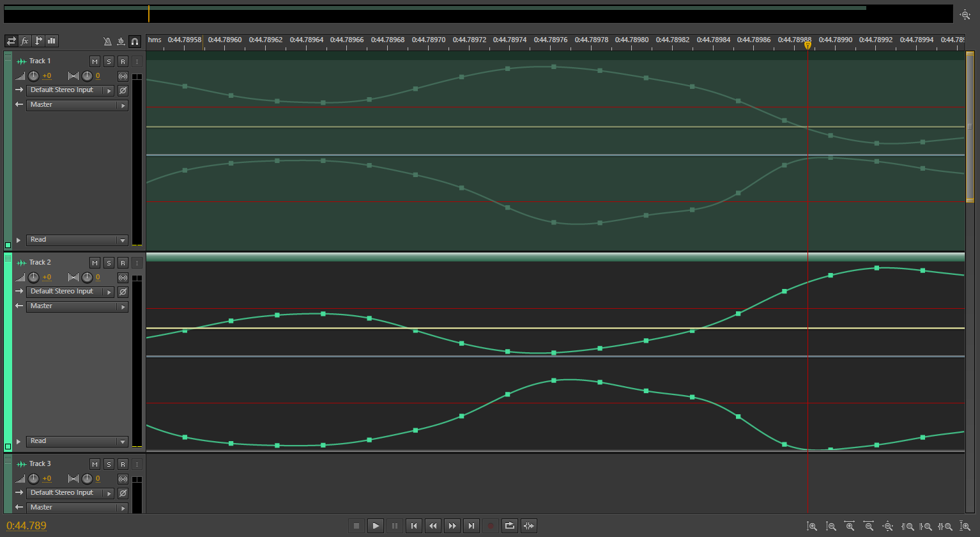Move playhead to previous marker
The width and height of the screenshot is (980, 537).
[x=414, y=525]
